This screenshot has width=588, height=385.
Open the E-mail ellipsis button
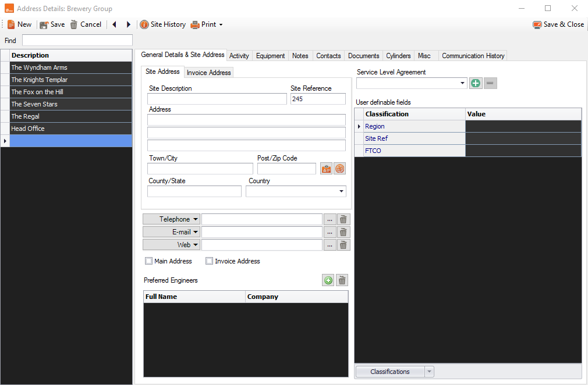(x=330, y=232)
